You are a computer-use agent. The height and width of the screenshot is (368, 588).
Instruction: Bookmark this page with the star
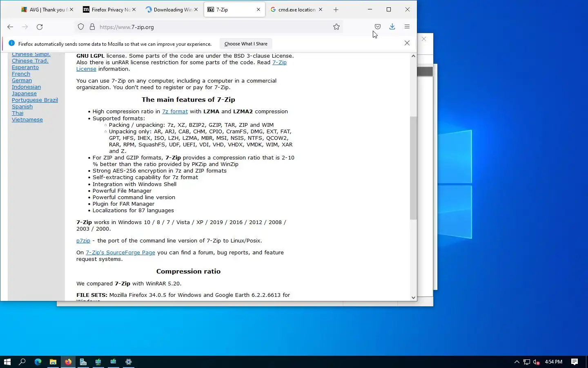coord(336,27)
